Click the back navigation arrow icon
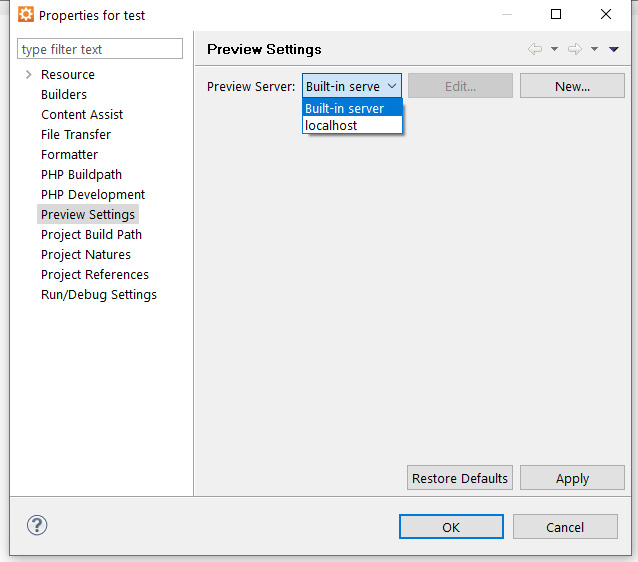The width and height of the screenshot is (638, 562). (x=535, y=49)
